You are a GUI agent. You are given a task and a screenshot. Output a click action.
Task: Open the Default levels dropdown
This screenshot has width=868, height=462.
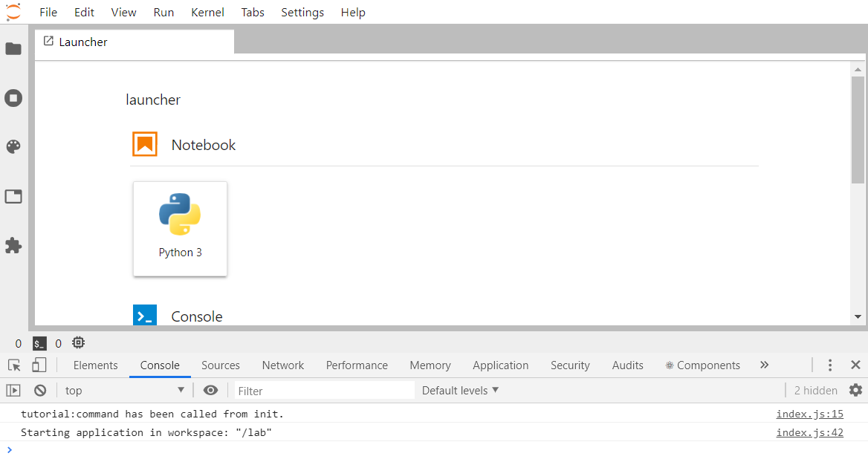click(460, 391)
